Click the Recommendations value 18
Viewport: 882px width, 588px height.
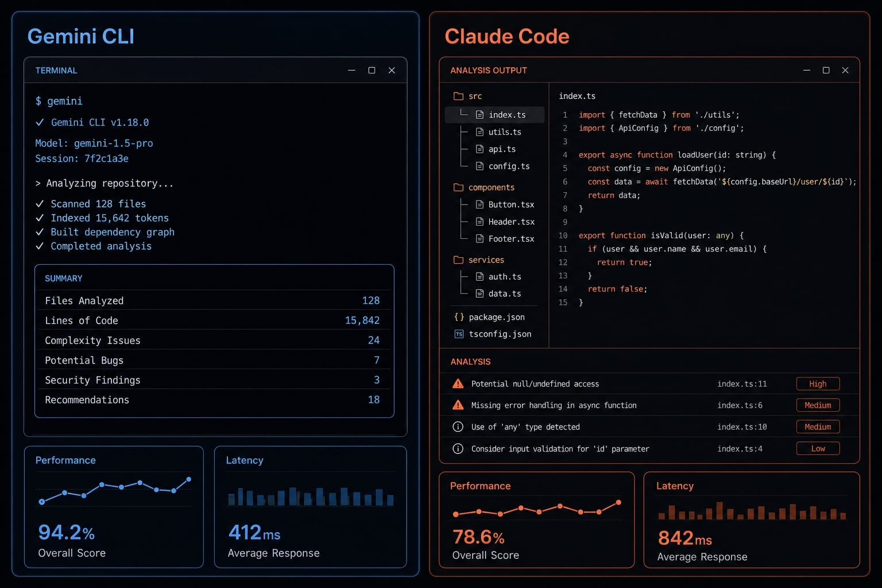click(x=374, y=400)
